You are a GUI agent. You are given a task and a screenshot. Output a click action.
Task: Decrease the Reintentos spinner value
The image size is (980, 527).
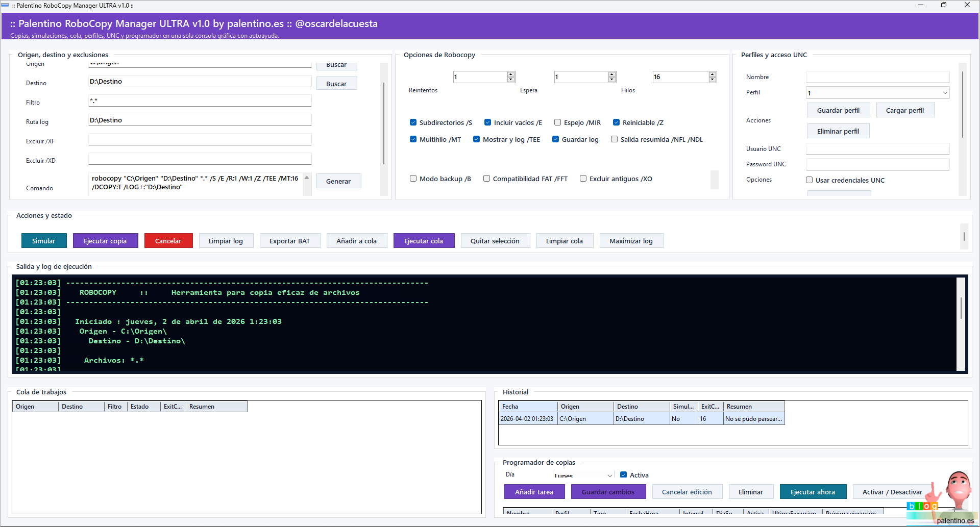tap(510, 80)
